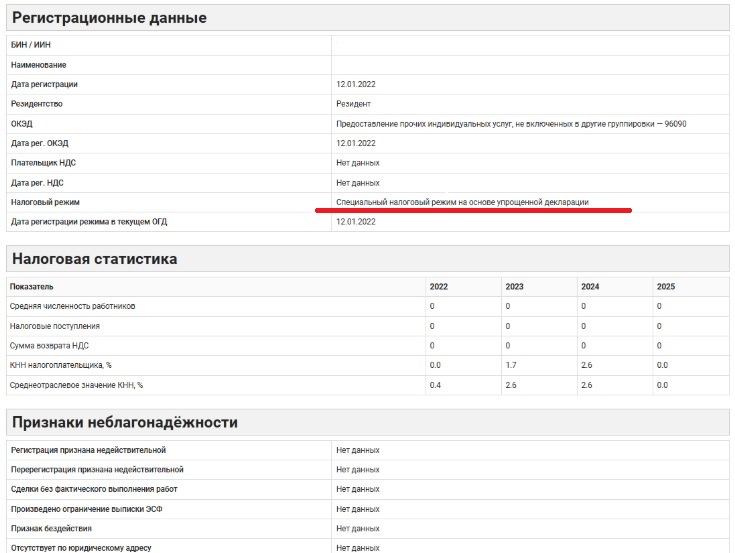Click the "Наименование" row label
The height and width of the screenshot is (553, 735).
pos(39,65)
